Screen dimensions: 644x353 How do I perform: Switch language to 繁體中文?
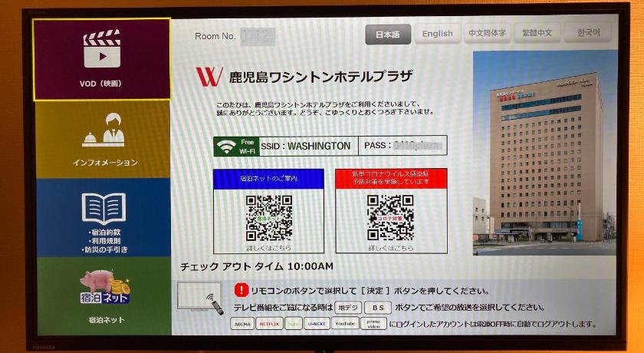pos(537,33)
